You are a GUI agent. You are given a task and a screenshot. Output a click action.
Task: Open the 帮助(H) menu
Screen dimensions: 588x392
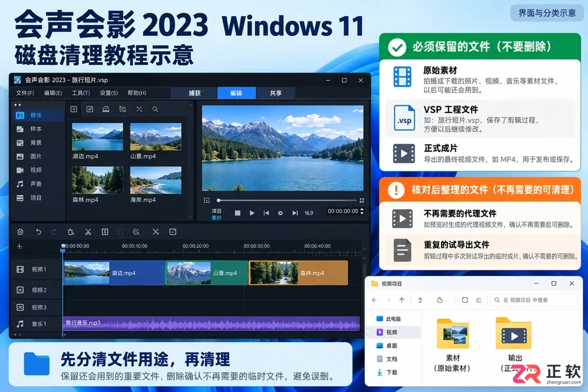pos(137,93)
